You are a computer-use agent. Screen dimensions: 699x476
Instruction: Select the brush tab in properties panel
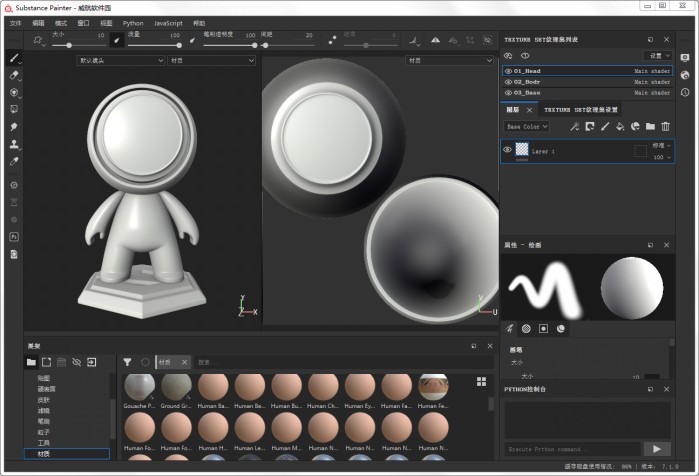click(510, 329)
